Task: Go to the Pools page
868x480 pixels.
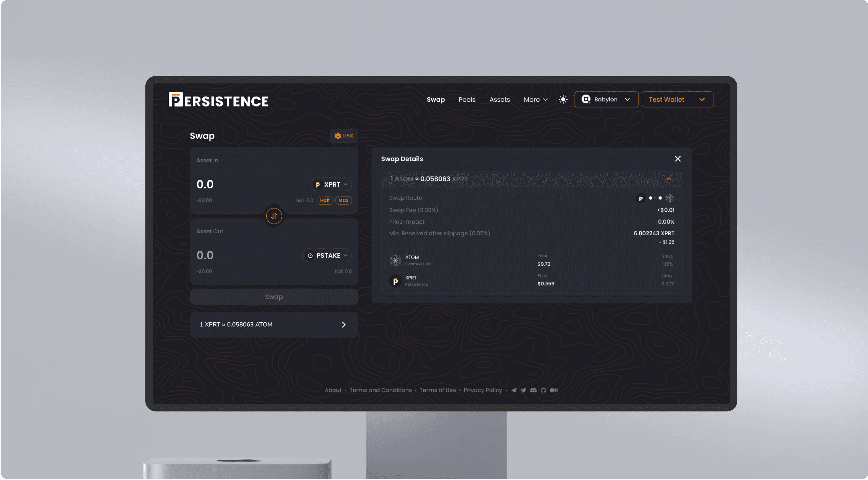Action: [467, 99]
